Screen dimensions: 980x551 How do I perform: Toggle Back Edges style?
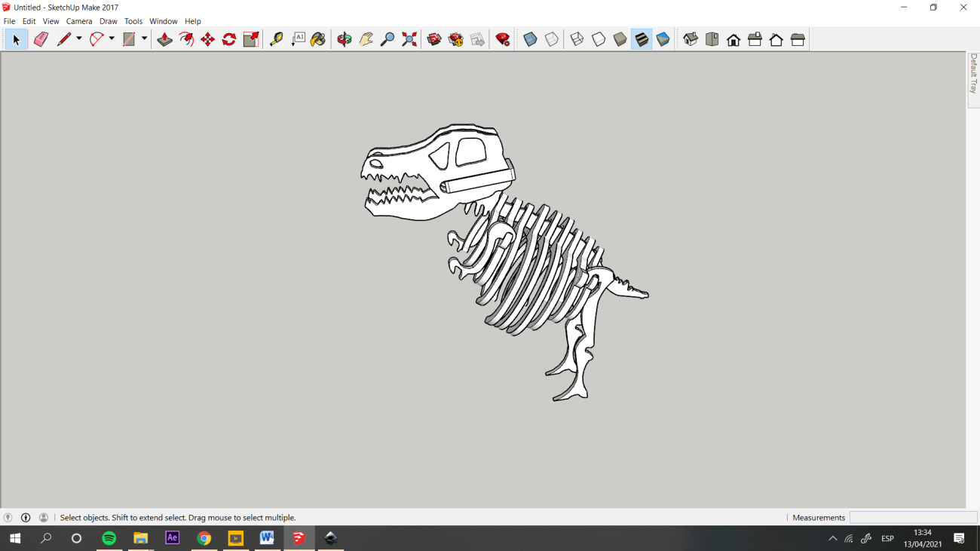pos(552,40)
